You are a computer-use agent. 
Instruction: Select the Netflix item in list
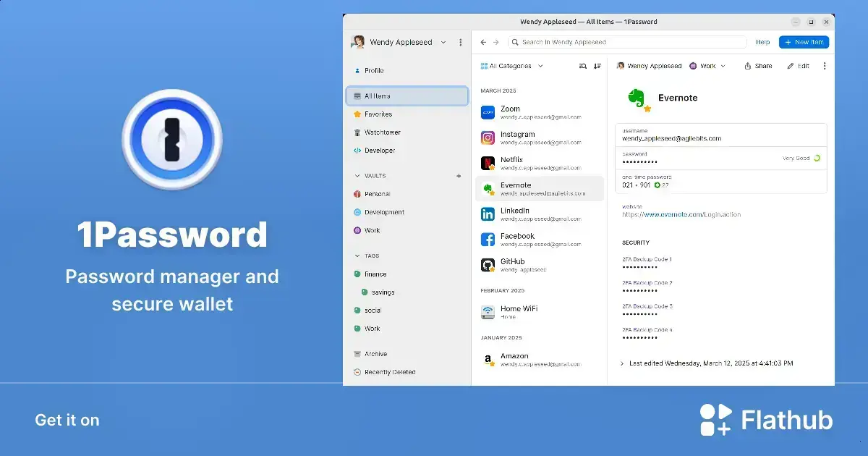point(540,164)
